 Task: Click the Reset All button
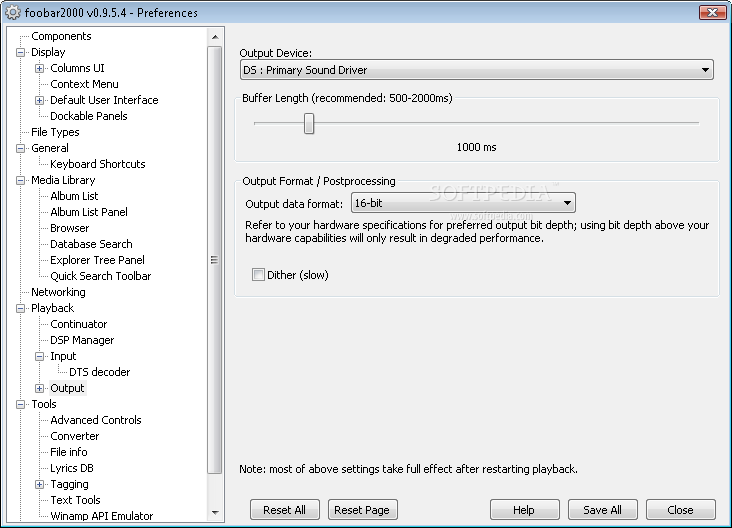[285, 510]
